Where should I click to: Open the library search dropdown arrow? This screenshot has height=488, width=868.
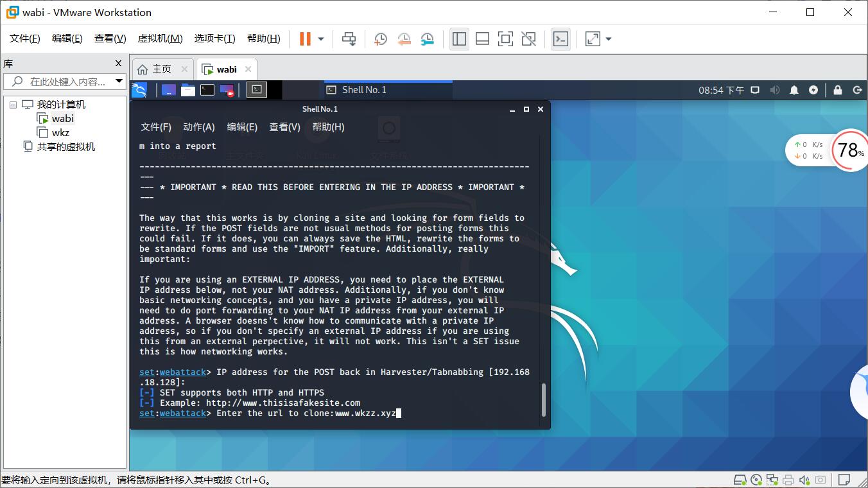pos(119,82)
